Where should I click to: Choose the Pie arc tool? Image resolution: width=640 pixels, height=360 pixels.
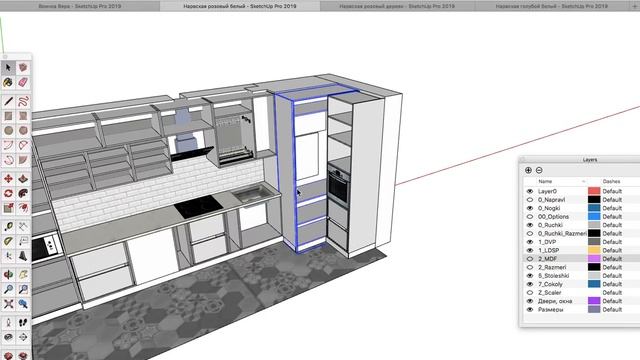click(23, 160)
